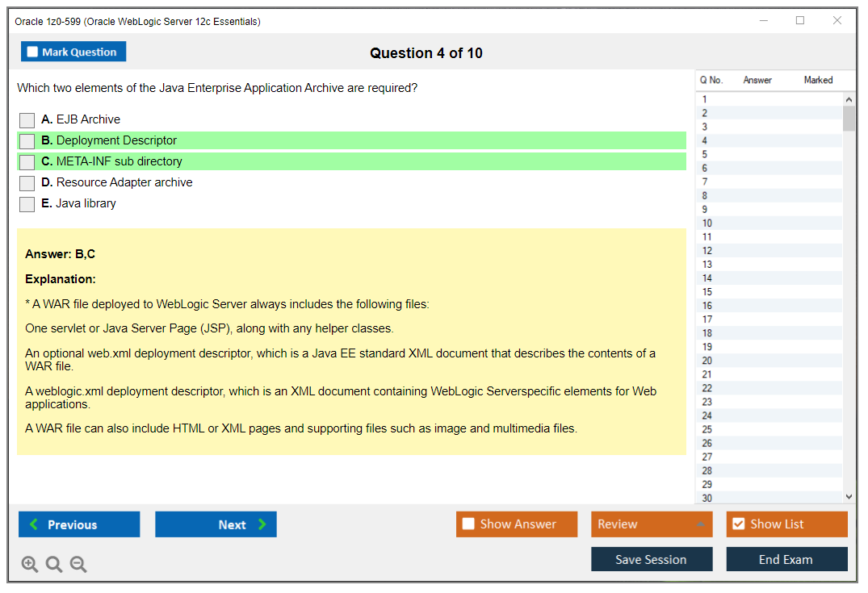Check answer option D, Resource Adapter archive
Image resolution: width=868 pixels, height=593 pixels.
[27, 183]
